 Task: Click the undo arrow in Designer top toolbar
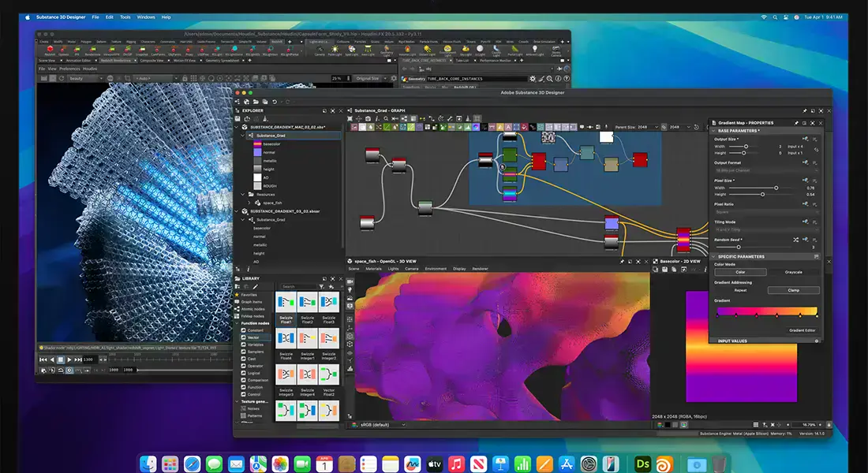(x=275, y=102)
